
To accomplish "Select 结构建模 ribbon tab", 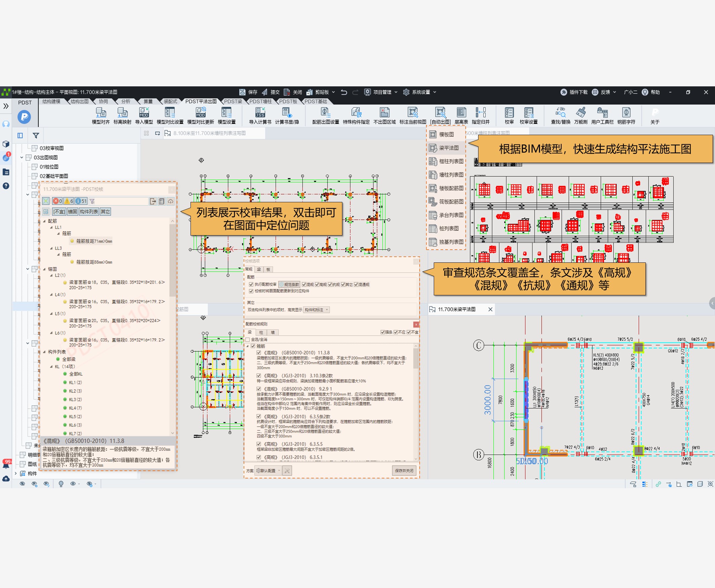I will [x=51, y=101].
